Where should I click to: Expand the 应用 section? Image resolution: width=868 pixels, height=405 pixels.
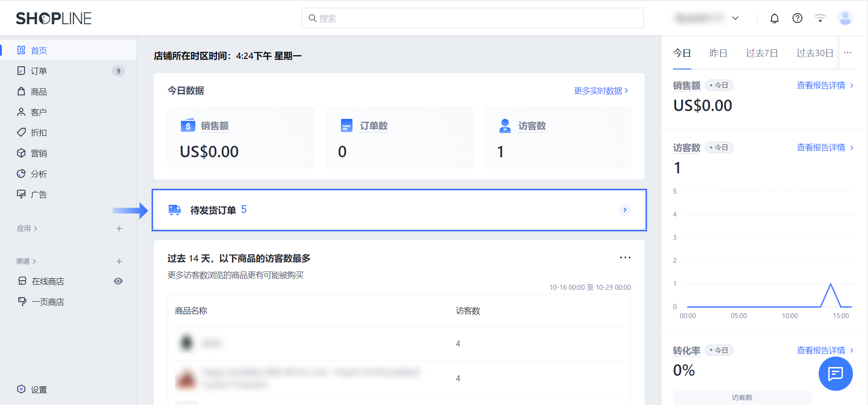[27, 228]
